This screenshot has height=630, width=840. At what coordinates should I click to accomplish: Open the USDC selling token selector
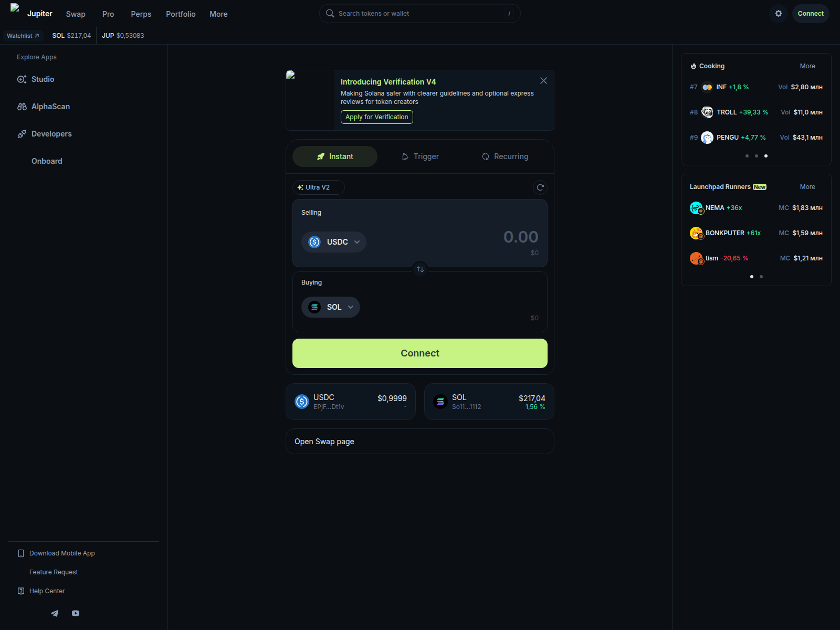coord(333,241)
